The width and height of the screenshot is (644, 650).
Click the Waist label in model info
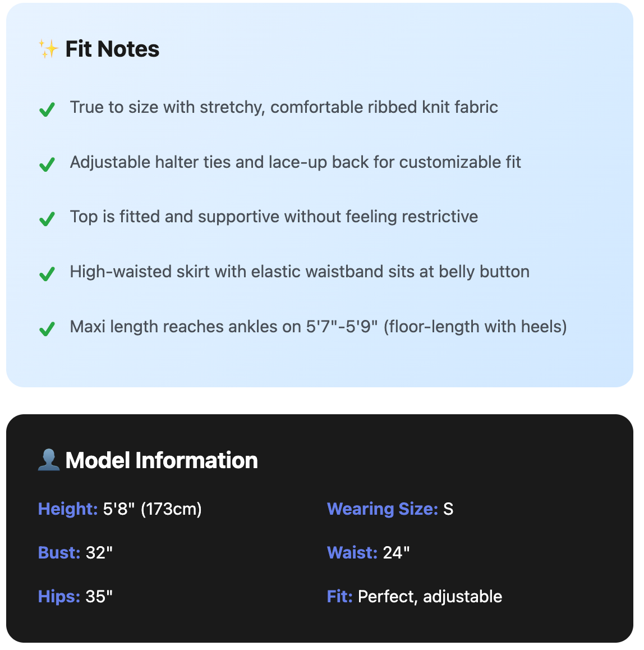352,553
